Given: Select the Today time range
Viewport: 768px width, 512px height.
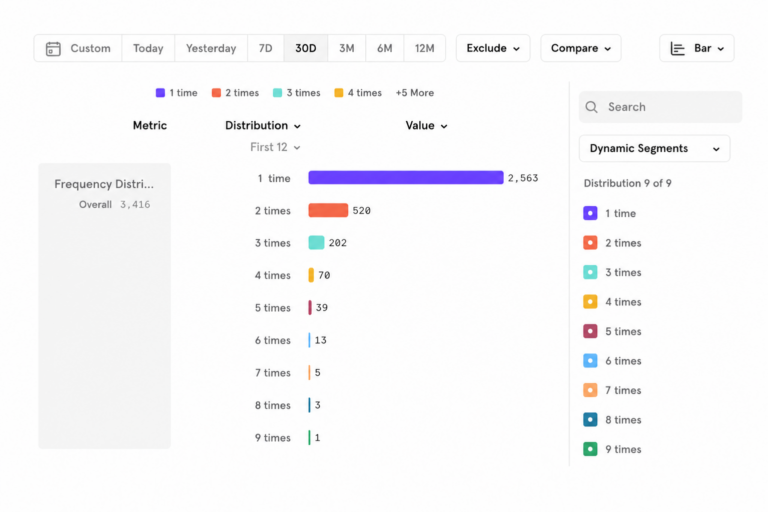Looking at the screenshot, I should point(148,48).
